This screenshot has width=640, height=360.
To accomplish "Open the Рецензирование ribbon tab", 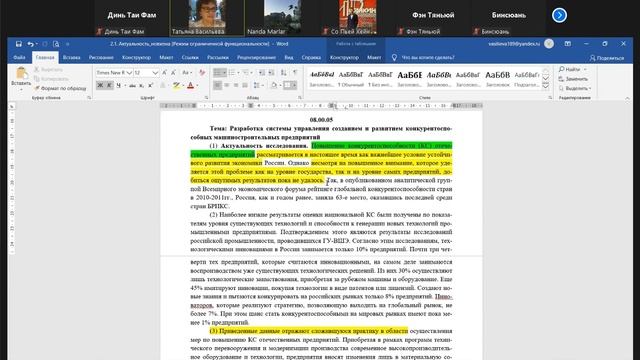I will coord(256,58).
